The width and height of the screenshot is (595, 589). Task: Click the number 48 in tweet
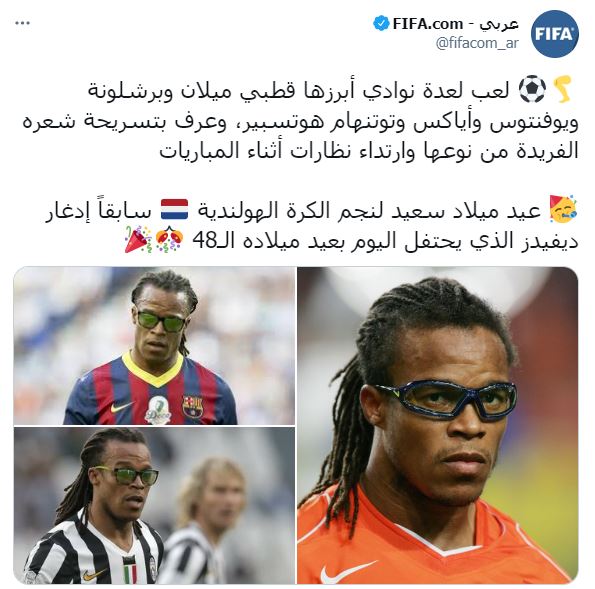(205, 240)
